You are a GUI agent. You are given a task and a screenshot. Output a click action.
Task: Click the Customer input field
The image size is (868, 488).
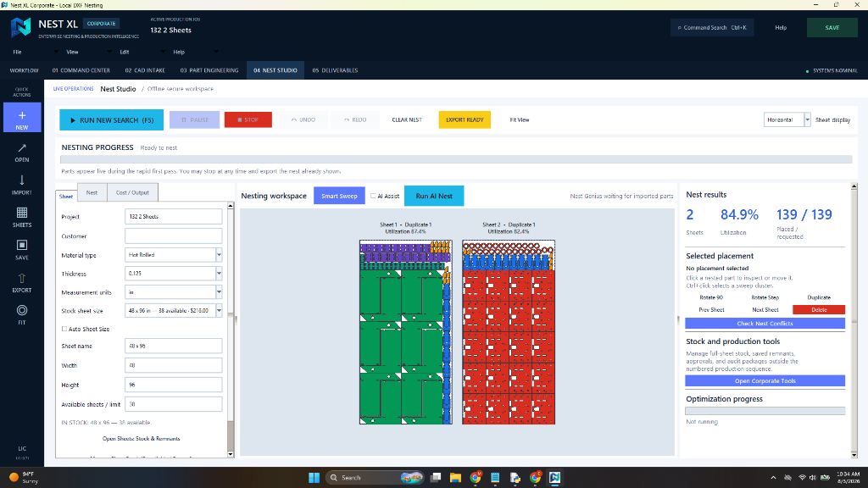tap(173, 236)
